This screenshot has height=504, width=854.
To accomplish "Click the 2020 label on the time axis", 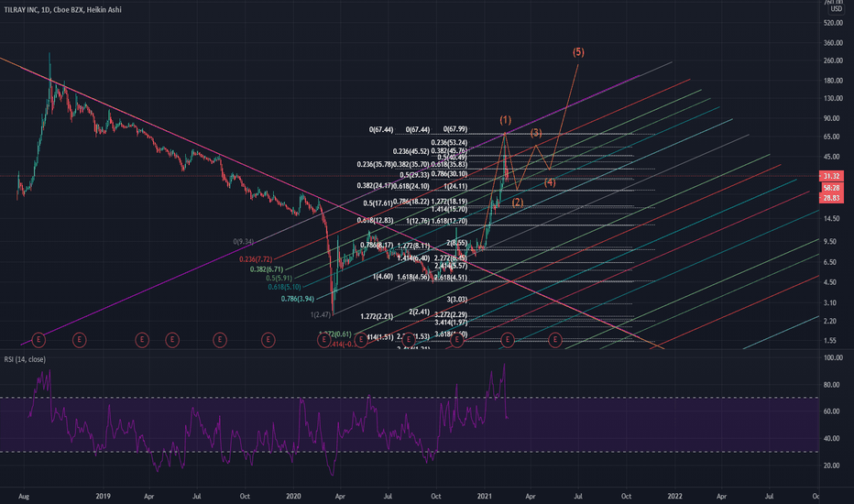I will [293, 497].
